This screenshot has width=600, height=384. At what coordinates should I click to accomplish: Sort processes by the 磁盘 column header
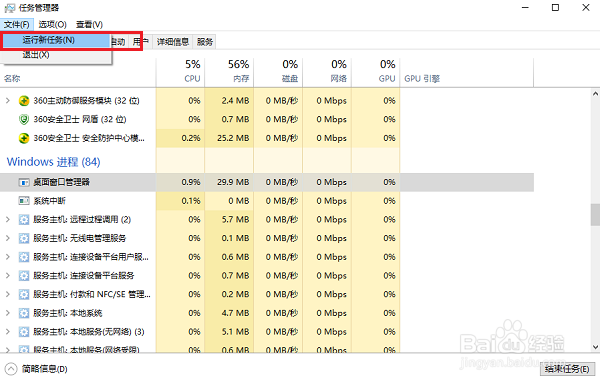[x=278, y=73]
